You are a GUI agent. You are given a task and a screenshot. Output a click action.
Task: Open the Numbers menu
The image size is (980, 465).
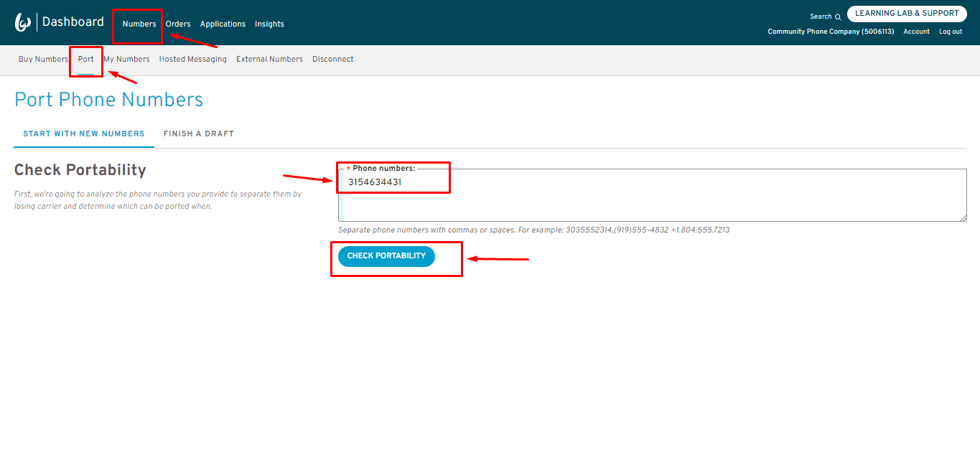pos(139,24)
